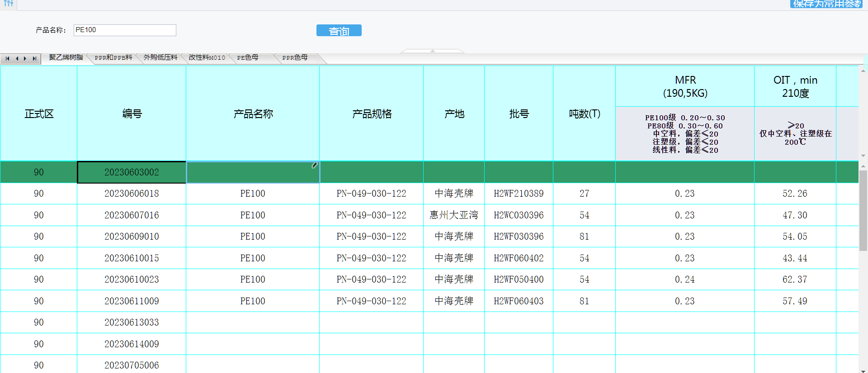868x373 pixels.
Task: Click the OIT value 43.44
Action: 795,258
